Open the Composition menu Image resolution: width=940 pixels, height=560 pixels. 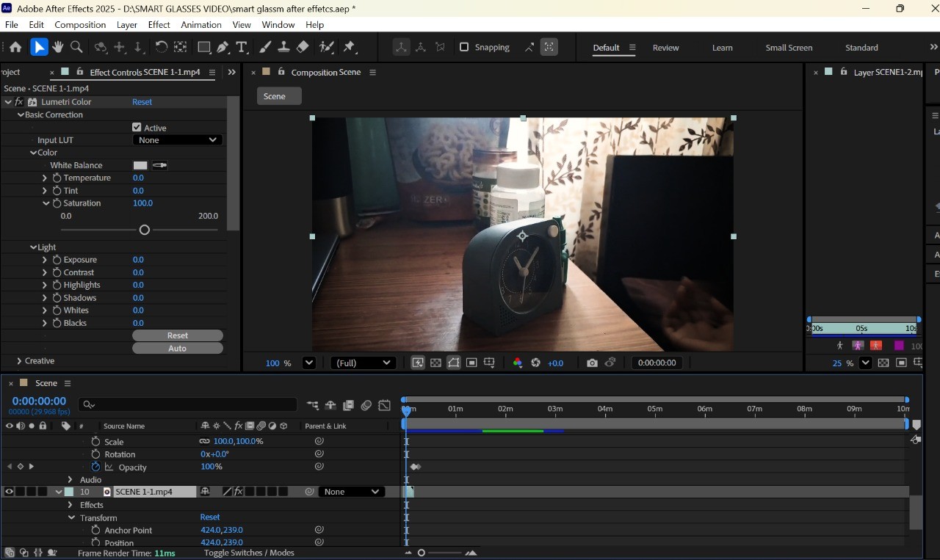coord(80,24)
